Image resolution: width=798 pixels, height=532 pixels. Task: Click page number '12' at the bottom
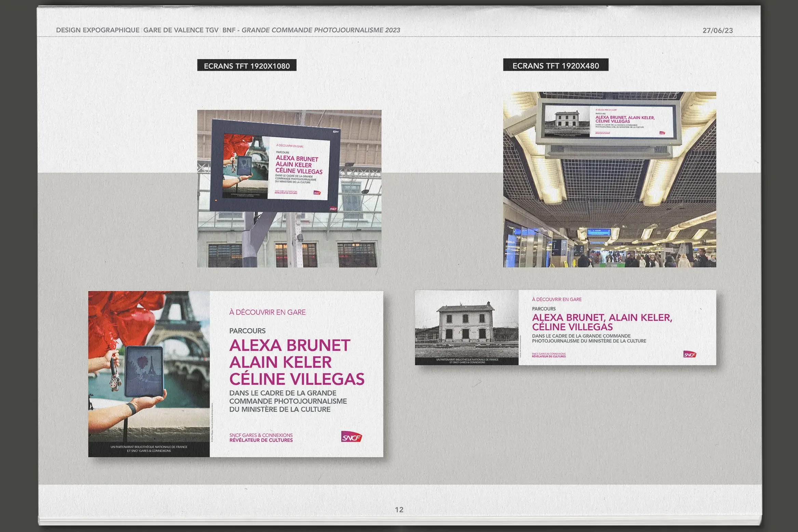tap(399, 509)
